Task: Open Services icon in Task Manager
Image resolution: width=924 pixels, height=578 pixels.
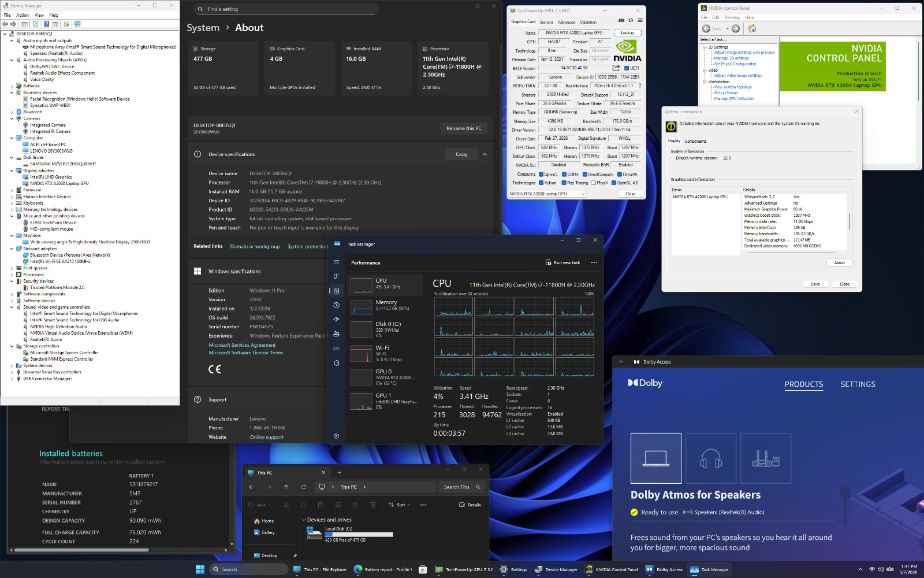Action: point(337,363)
